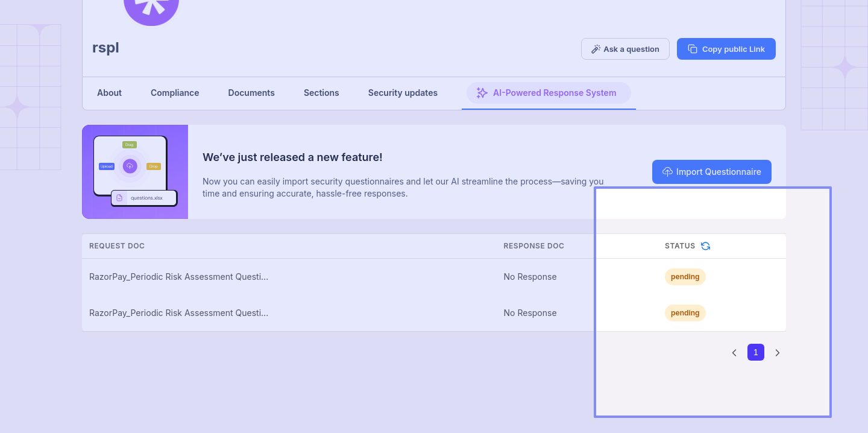Click the first row's No Response cell
Image resolution: width=868 pixels, height=433 pixels.
(x=530, y=277)
